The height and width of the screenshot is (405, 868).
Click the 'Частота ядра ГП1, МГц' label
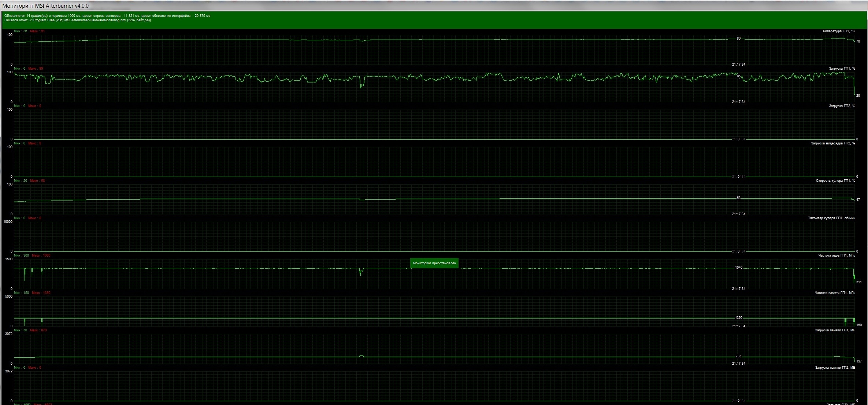click(837, 255)
